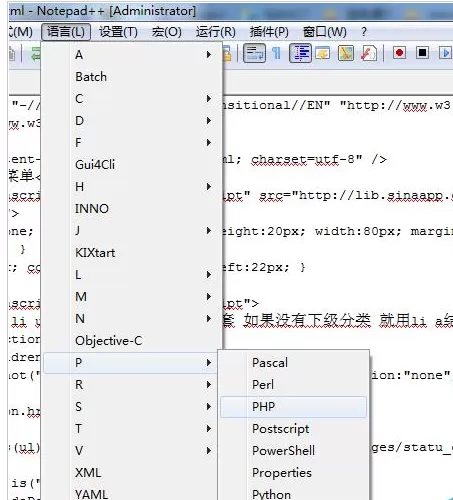Expand the T language submenu
The height and width of the screenshot is (500, 453).
(x=131, y=428)
